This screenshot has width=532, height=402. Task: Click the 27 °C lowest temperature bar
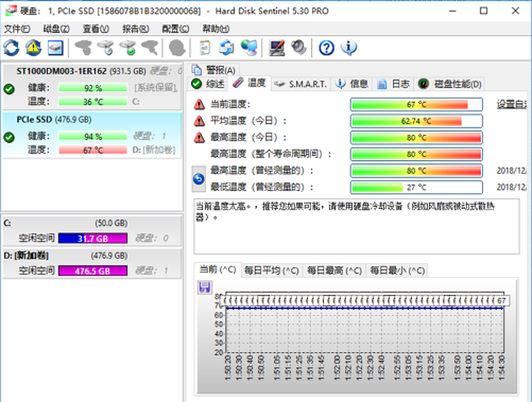coord(416,187)
